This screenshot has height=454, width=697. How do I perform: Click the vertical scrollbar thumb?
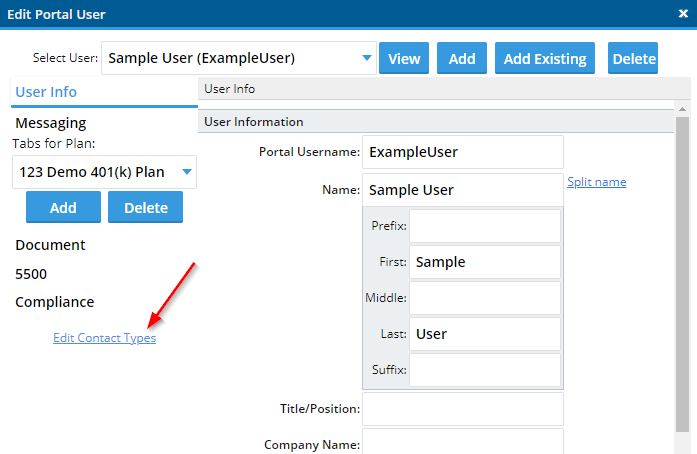(682, 274)
